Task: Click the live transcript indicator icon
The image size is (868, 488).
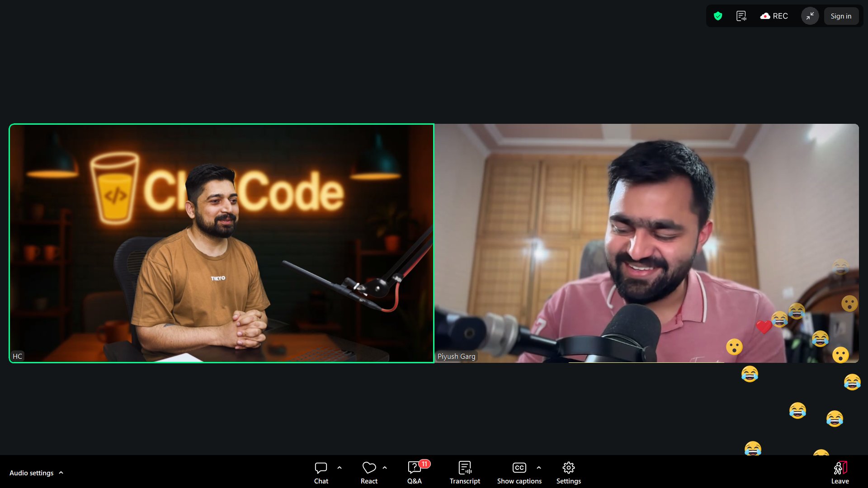Action: (741, 16)
